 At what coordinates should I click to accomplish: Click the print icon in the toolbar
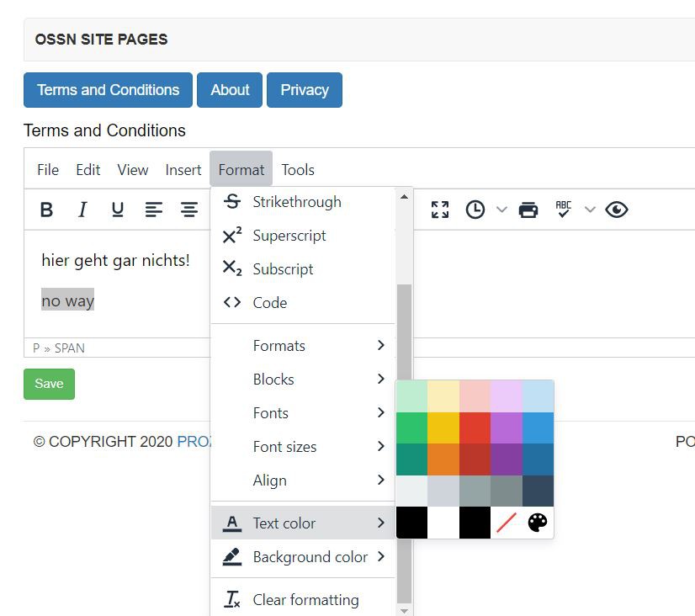[x=528, y=210]
